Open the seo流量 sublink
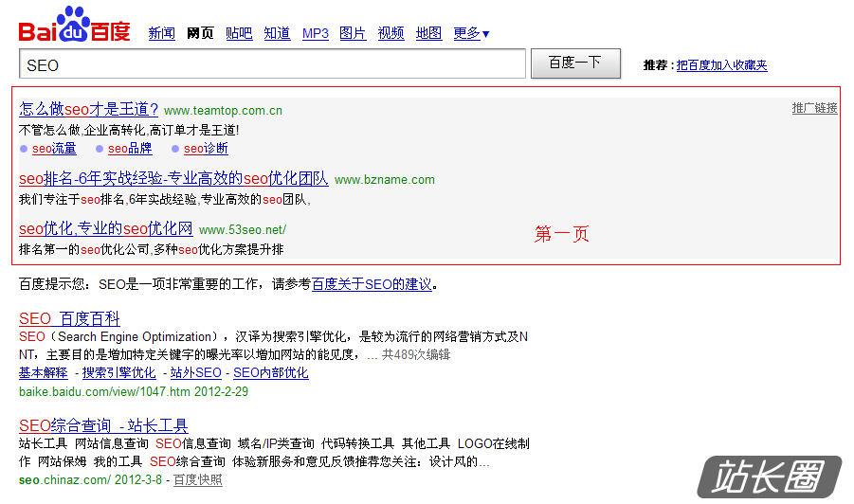 coord(54,148)
